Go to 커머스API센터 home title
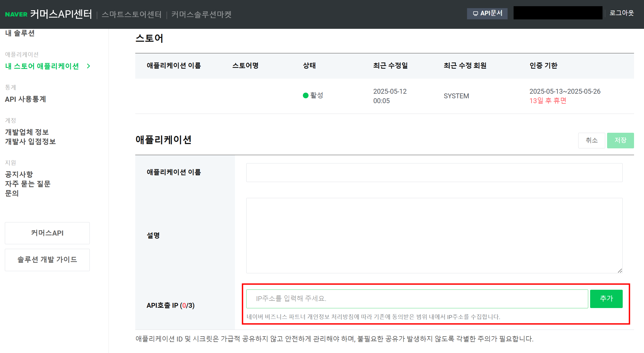 tap(61, 14)
